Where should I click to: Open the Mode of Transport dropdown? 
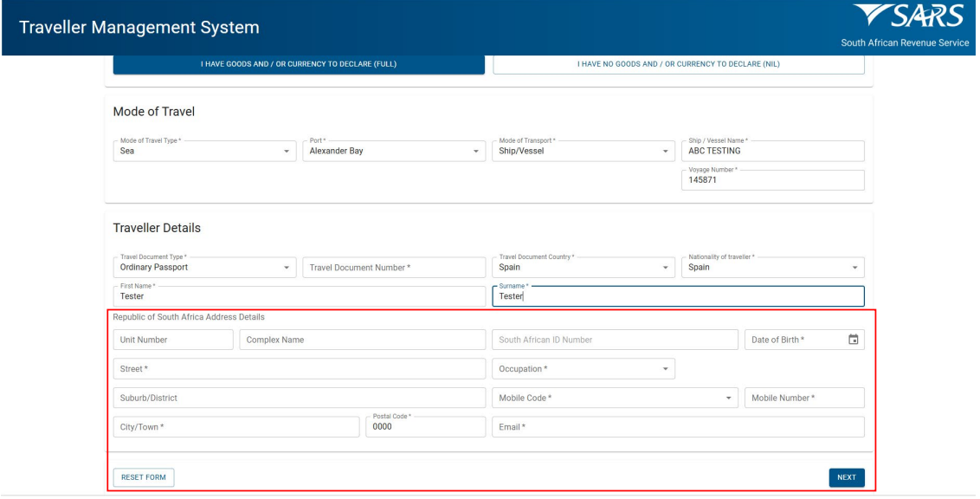coord(583,152)
